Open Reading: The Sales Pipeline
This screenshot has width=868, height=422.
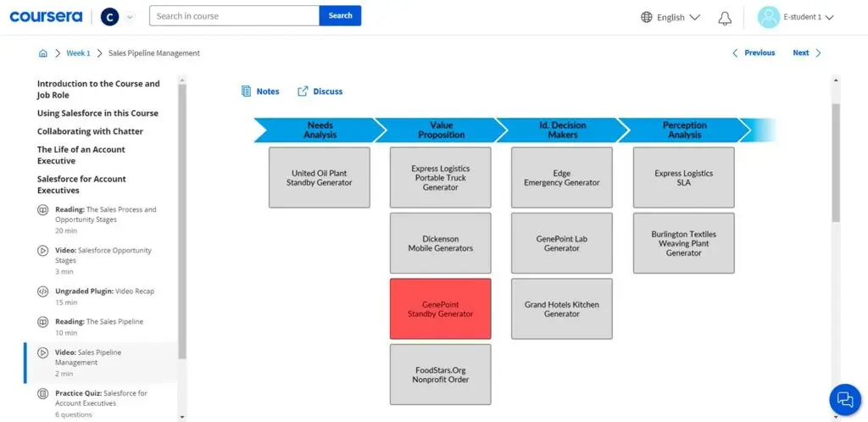tap(101, 327)
